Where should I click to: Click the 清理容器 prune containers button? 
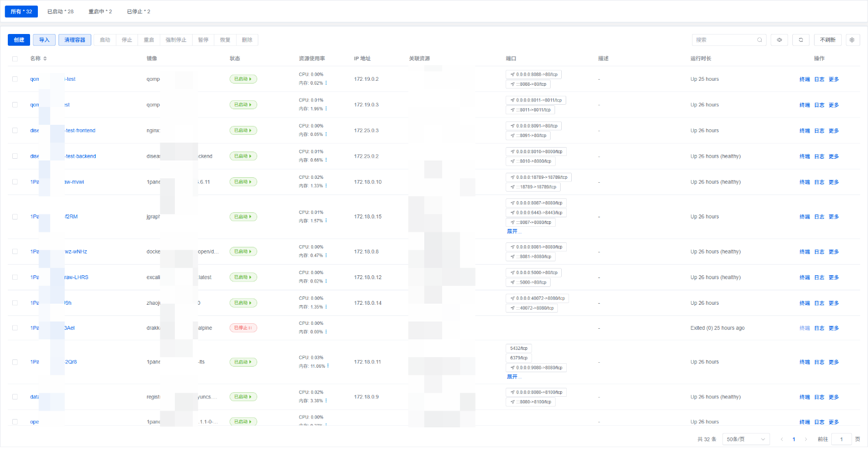[75, 40]
